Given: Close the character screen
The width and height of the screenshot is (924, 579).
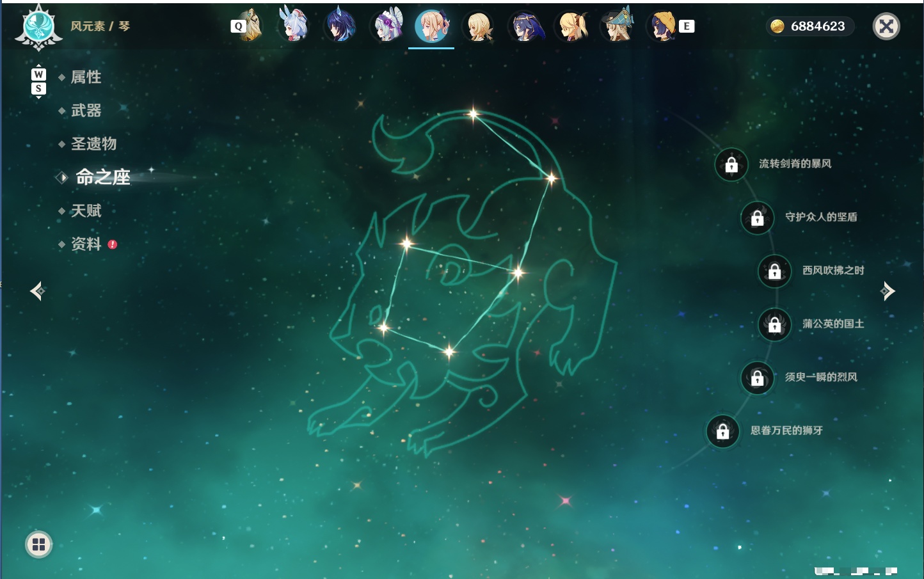Looking at the screenshot, I should 886,26.
